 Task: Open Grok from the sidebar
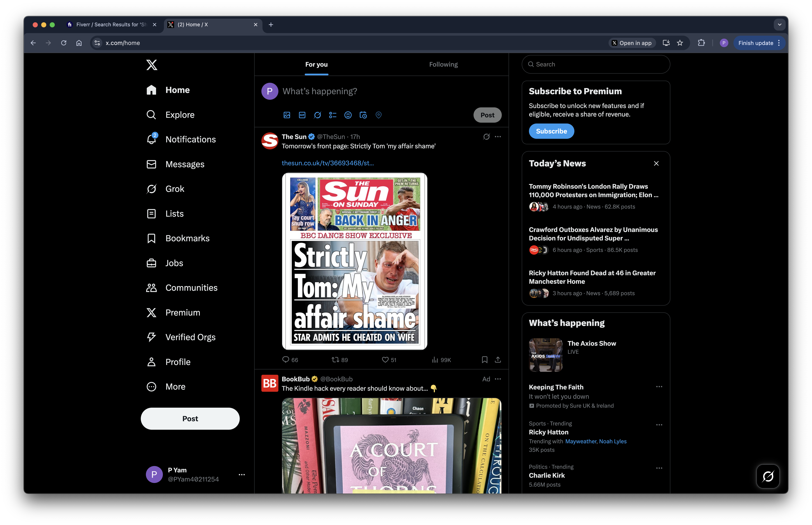click(x=174, y=188)
